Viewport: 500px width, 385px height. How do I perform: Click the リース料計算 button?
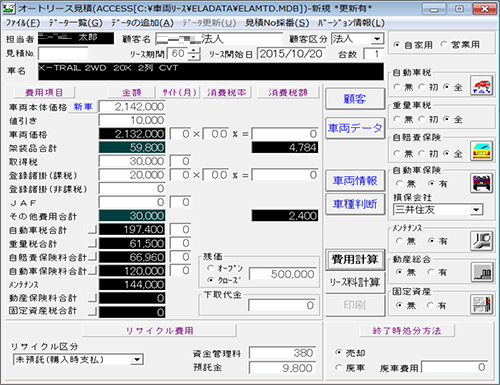(355, 283)
